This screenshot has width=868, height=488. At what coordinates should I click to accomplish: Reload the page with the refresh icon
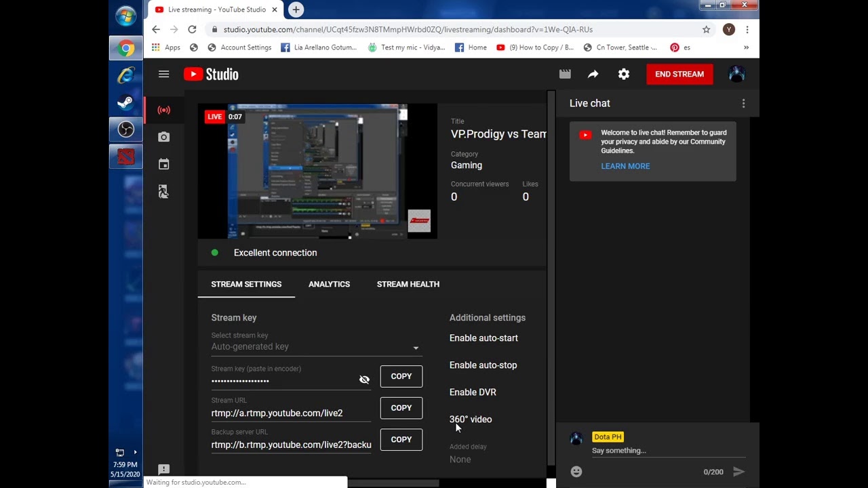pyautogui.click(x=192, y=29)
